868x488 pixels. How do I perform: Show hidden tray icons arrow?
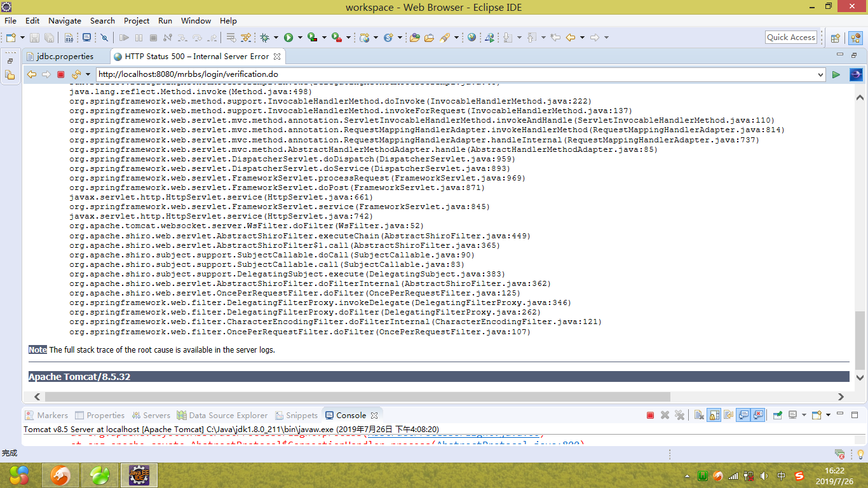[x=687, y=475]
